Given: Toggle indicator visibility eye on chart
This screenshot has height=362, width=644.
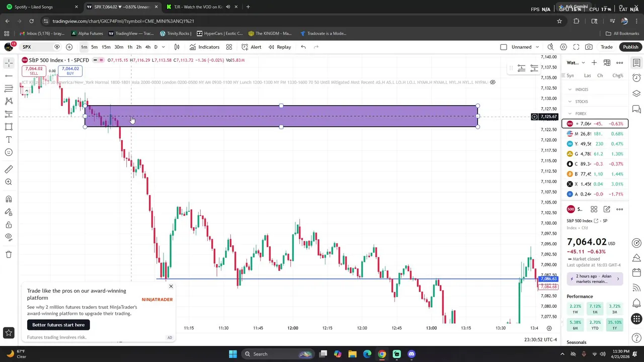Looking at the screenshot, I should [x=493, y=82].
